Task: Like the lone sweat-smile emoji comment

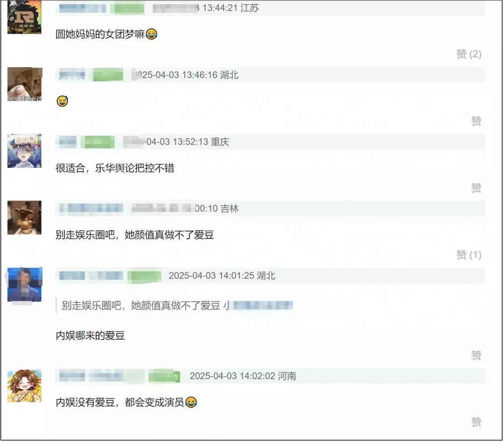Action: 476,121
